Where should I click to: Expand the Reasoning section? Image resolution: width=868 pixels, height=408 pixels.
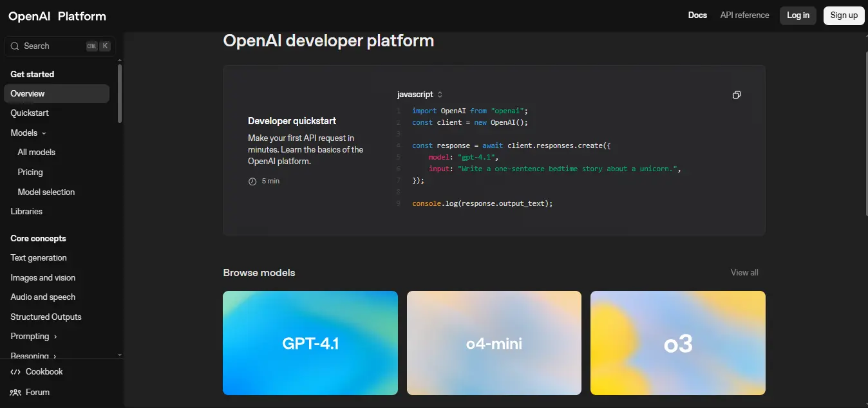tap(33, 356)
